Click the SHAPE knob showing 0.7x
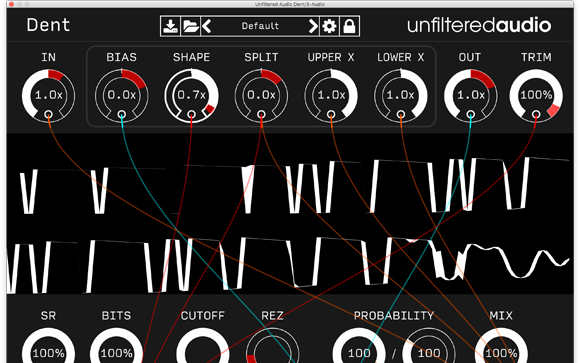580x363 pixels. pos(191,95)
